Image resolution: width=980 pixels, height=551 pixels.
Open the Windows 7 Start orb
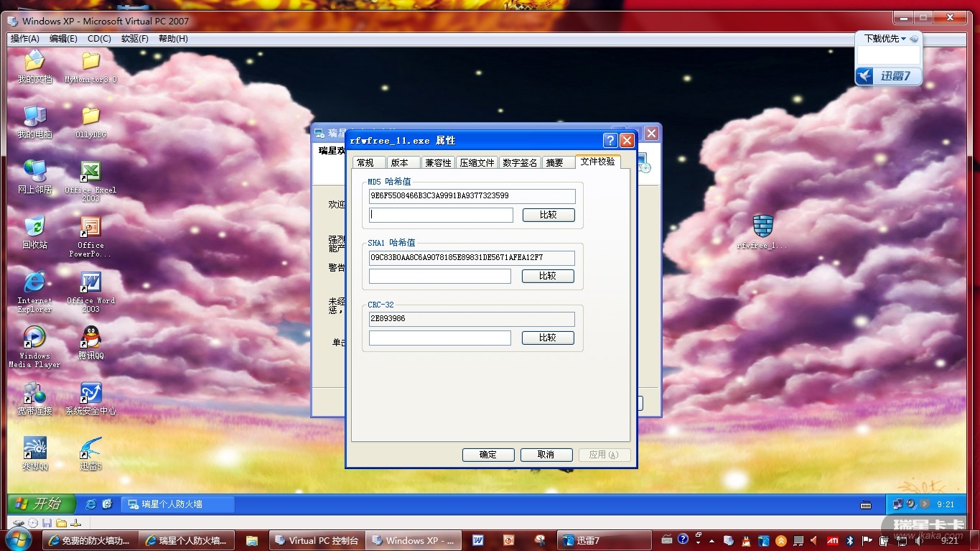18,540
